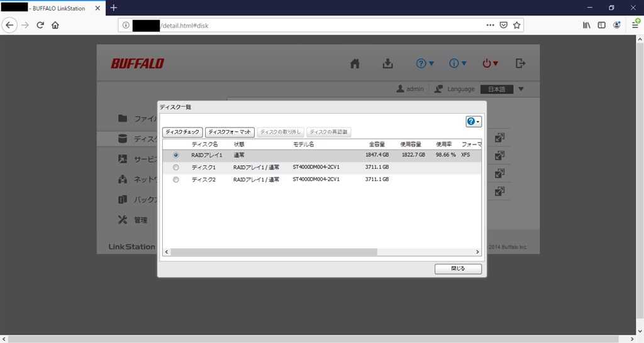Click the モデル名 column header
The width and height of the screenshot is (644, 343).
[304, 144]
